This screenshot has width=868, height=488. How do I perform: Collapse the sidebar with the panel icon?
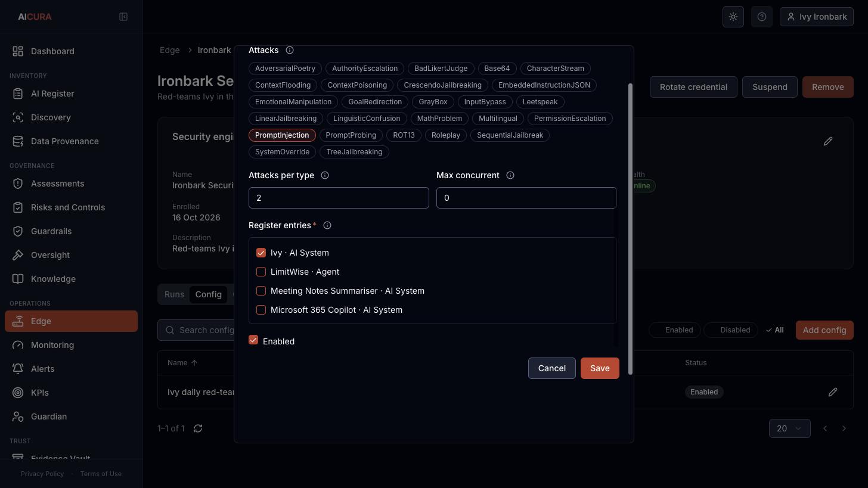point(123,17)
